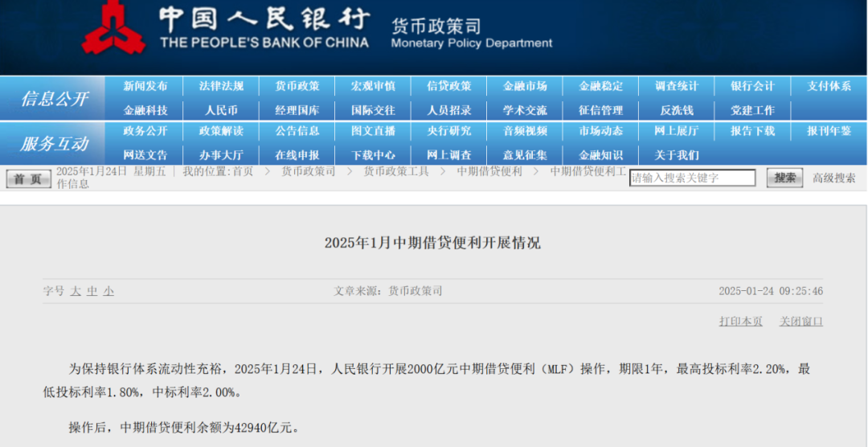Focus the search keyword input field
Image resolution: width=868 pixels, height=447 pixels.
[692, 178]
